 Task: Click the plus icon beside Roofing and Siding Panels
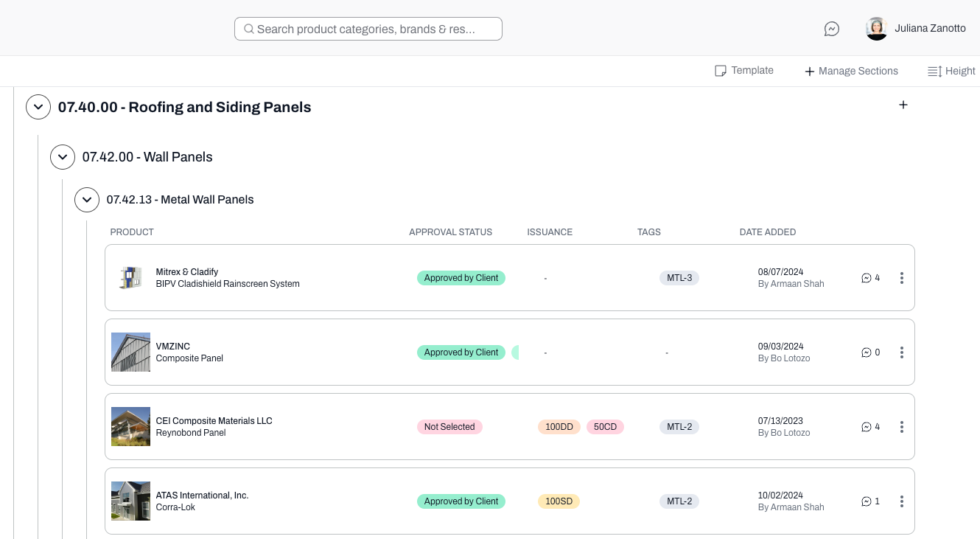pos(903,105)
